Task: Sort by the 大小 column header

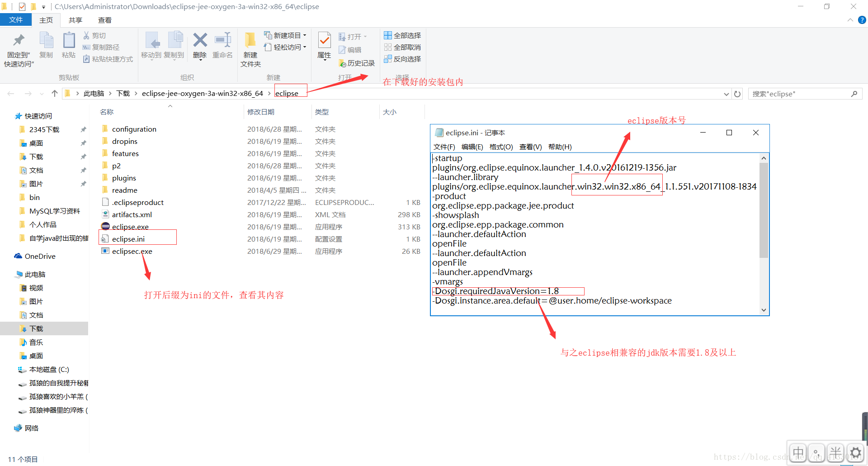Action: 390,112
